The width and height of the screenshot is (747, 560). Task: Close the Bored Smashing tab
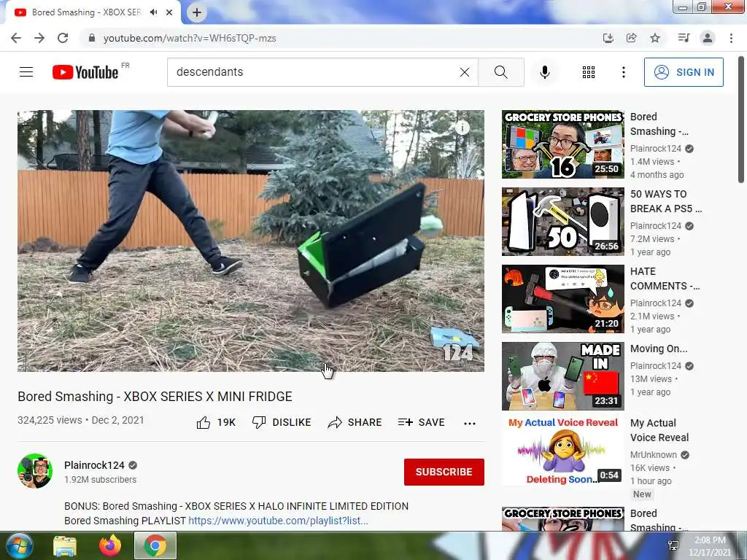[169, 12]
